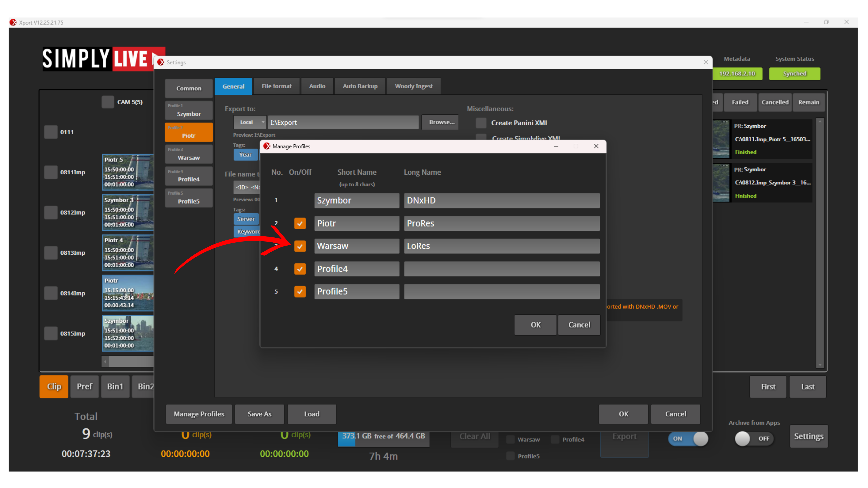Viewport: 868px width, 488px height.
Task: Click the I:\Export path field
Action: point(343,122)
